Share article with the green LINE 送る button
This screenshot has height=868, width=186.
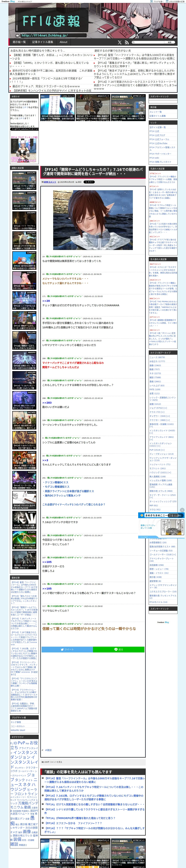(118, 649)
